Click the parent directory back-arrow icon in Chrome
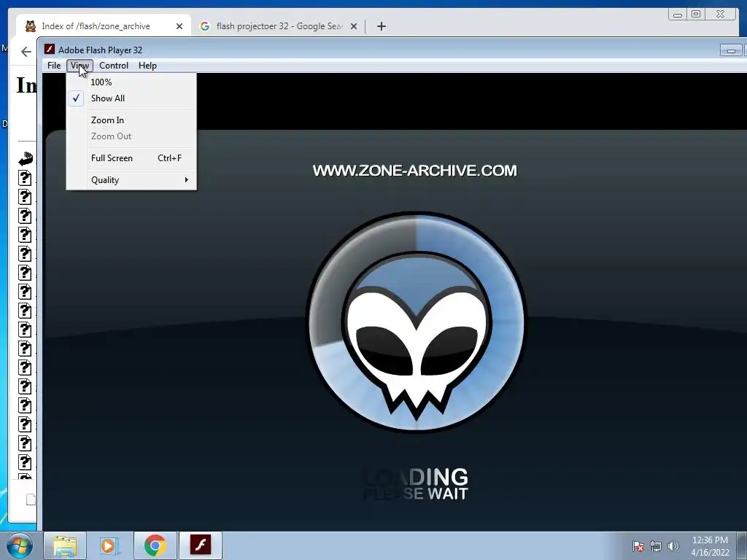This screenshot has height=560, width=747. (x=26, y=158)
